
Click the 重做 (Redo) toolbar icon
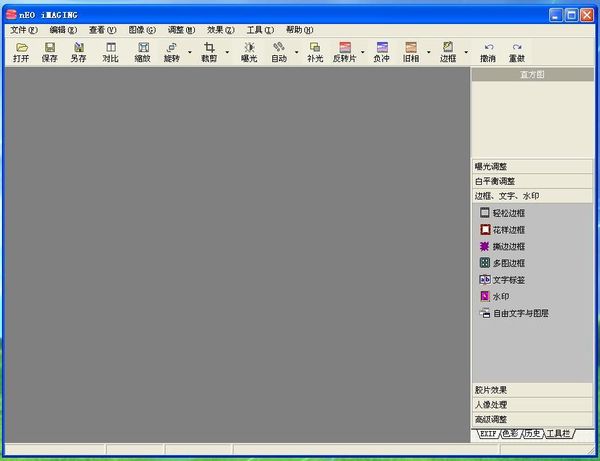[x=517, y=52]
